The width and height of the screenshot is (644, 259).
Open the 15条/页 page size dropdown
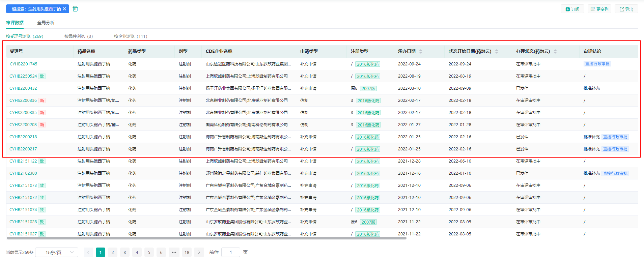click(x=57, y=252)
